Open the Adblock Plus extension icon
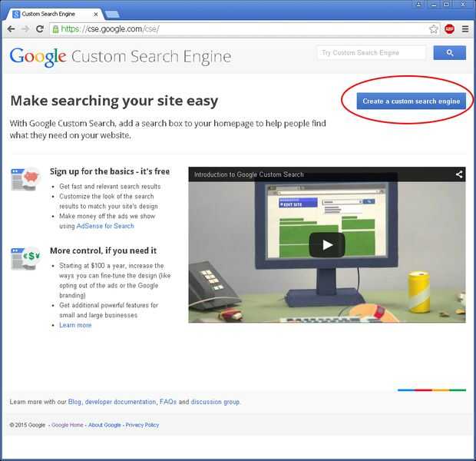The width and height of the screenshot is (476, 461). (x=449, y=29)
